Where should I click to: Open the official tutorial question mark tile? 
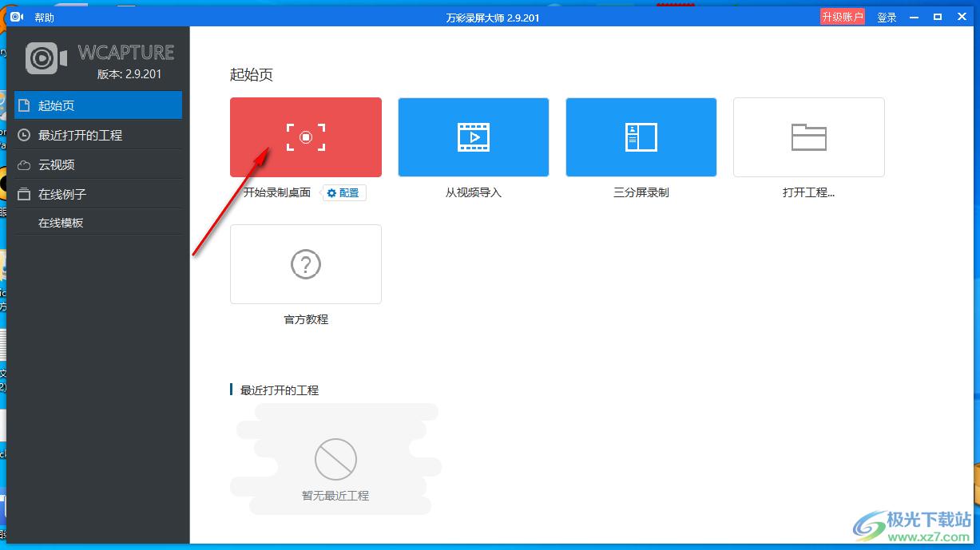[305, 264]
